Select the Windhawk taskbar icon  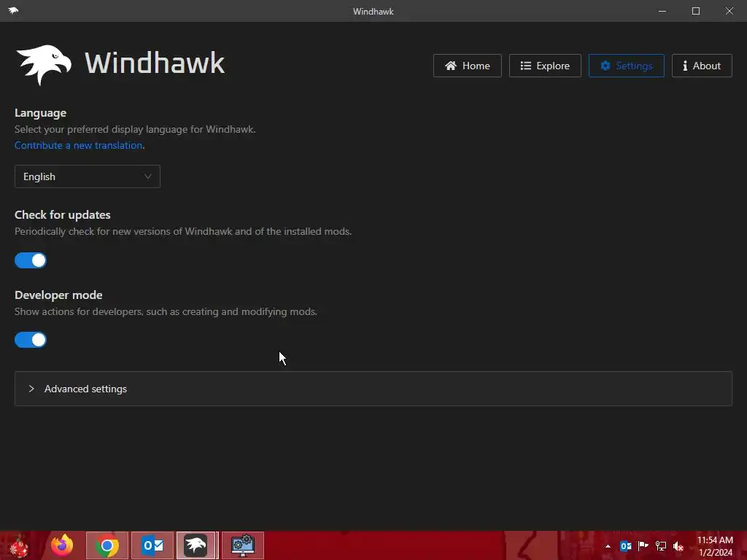click(x=197, y=545)
